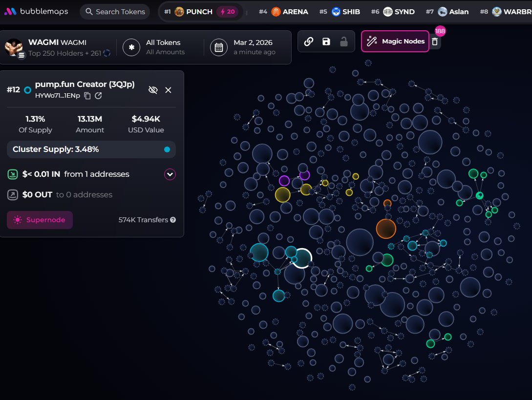Click the asterisk All Tokens icon
The height and width of the screenshot is (400, 532).
click(x=131, y=47)
